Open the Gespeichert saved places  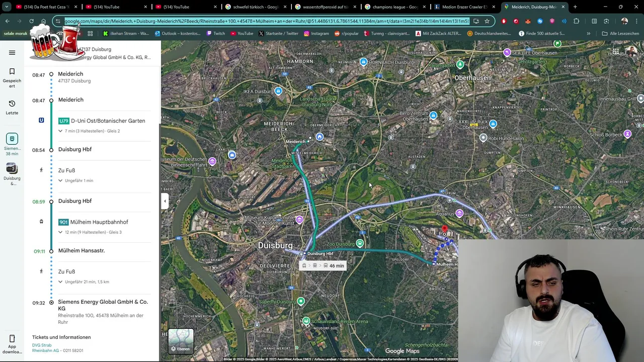(x=12, y=78)
